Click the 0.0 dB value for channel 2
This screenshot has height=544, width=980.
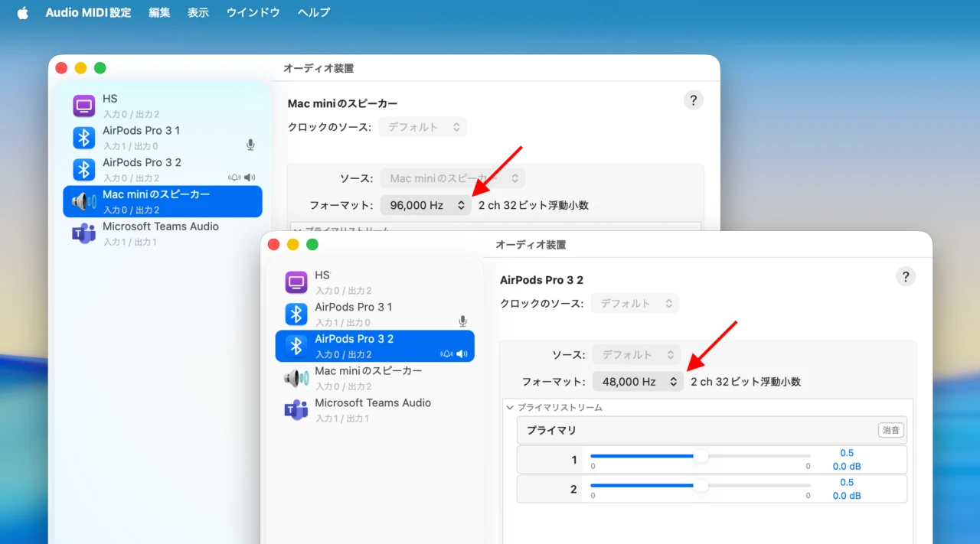pos(846,495)
